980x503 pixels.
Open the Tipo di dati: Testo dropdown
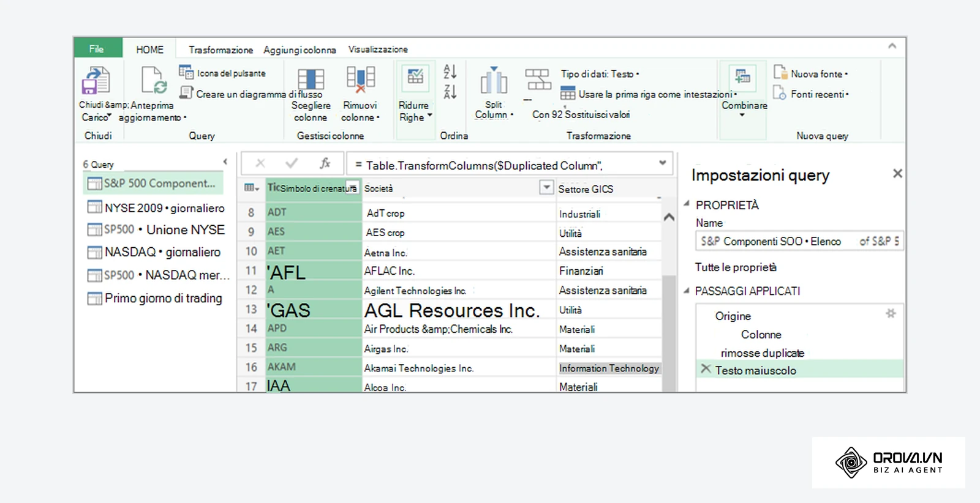point(600,73)
